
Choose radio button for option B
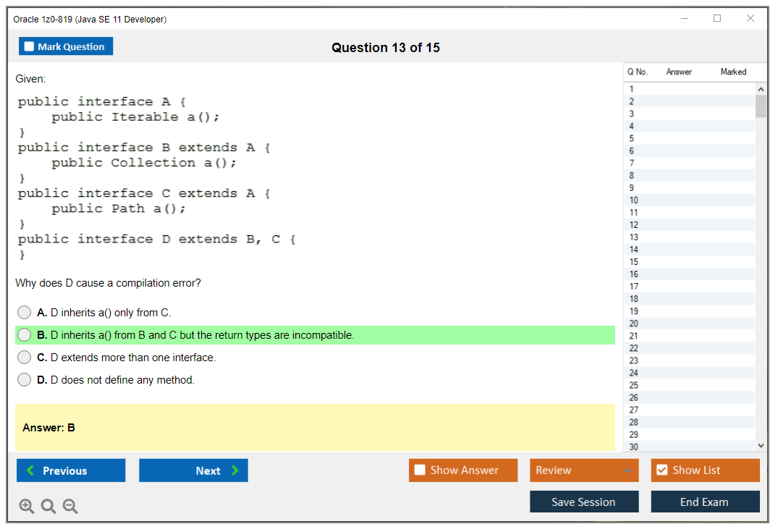(25, 335)
